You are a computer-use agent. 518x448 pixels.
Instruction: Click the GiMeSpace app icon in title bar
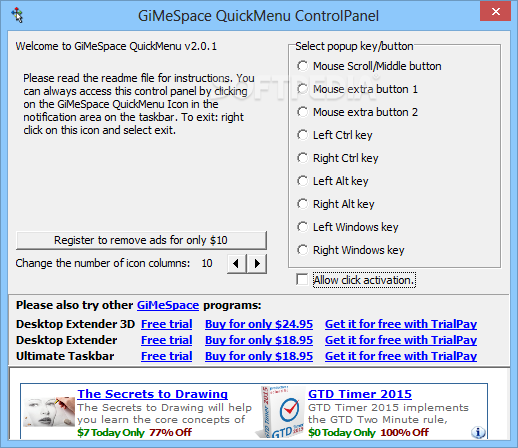[17, 16]
